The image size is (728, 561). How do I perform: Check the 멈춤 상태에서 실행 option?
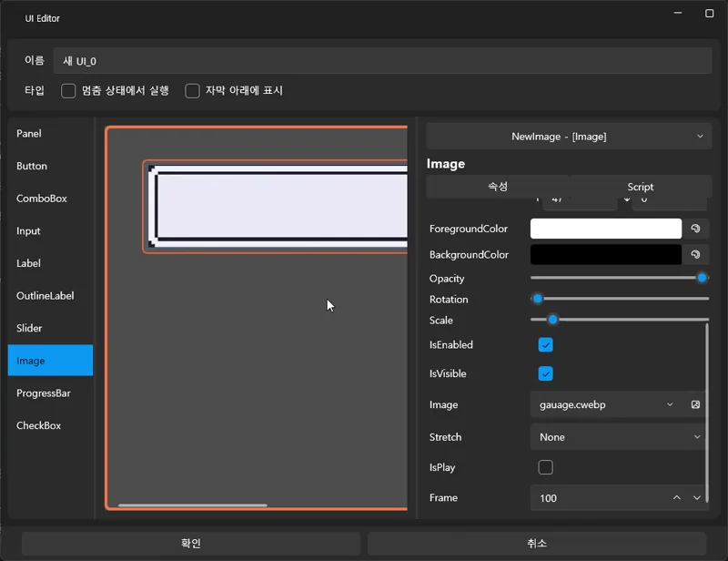pos(68,91)
